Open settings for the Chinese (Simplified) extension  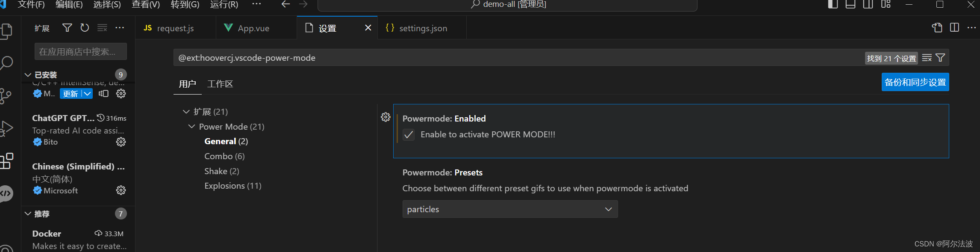(x=121, y=190)
